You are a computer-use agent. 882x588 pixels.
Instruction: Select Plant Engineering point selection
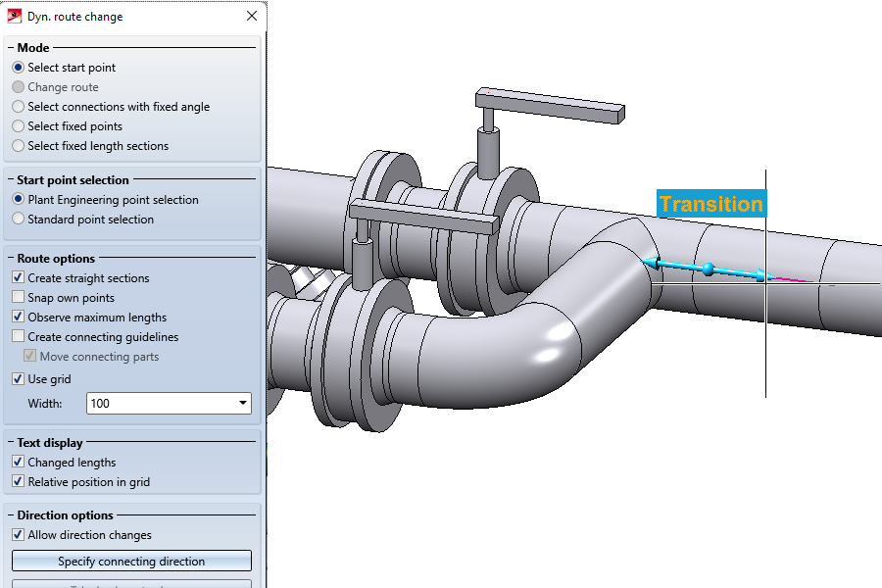pyautogui.click(x=18, y=199)
